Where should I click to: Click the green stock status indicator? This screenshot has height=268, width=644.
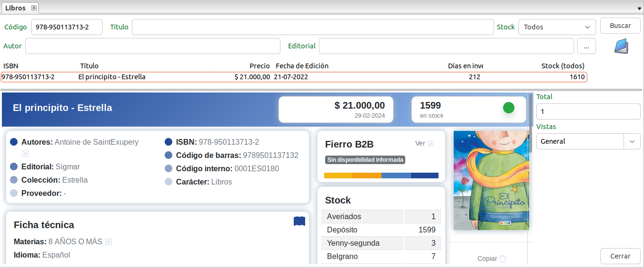pos(508,108)
